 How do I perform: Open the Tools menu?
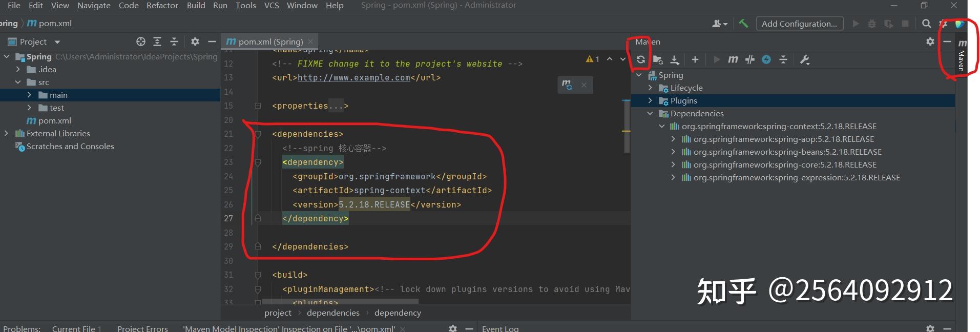click(245, 5)
